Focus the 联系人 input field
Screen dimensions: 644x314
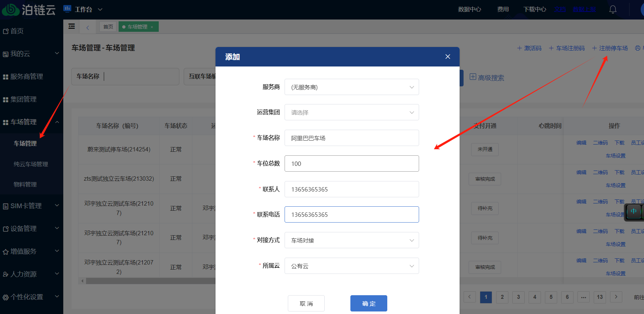pos(351,189)
